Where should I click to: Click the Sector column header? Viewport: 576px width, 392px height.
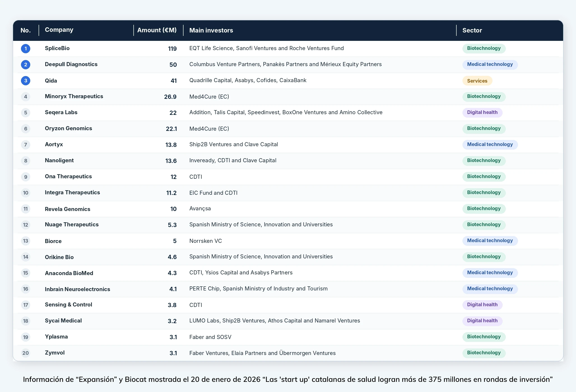tap(472, 30)
